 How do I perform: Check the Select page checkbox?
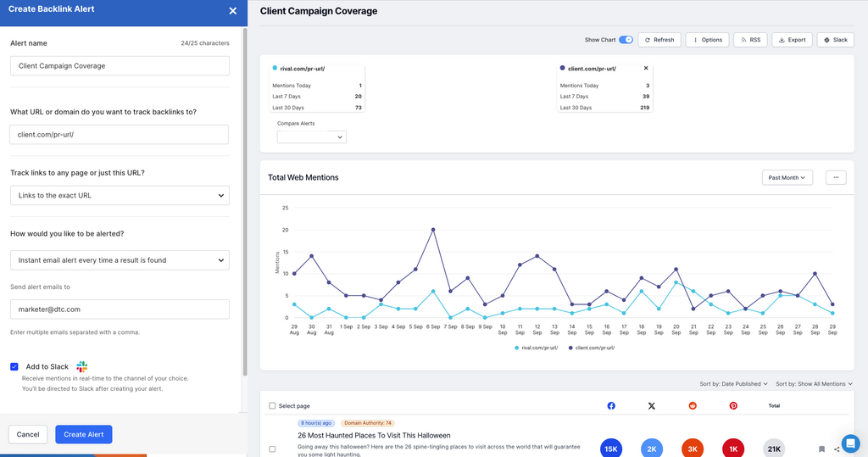pos(272,406)
